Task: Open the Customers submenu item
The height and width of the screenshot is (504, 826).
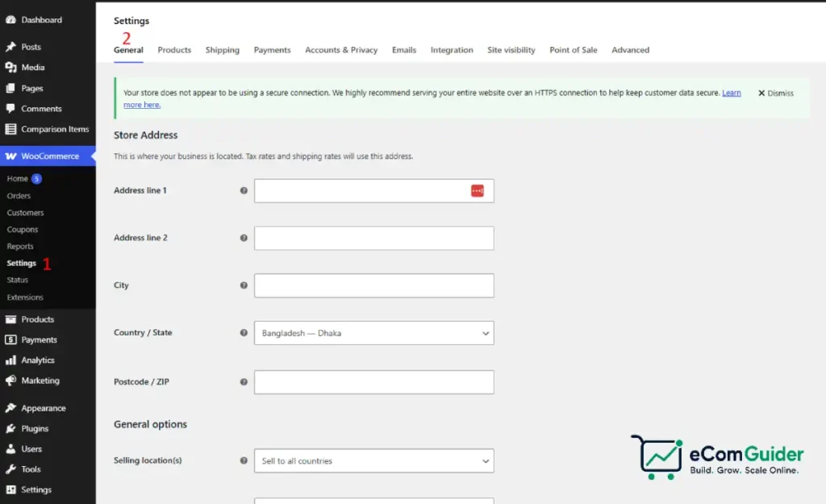Action: [25, 213]
